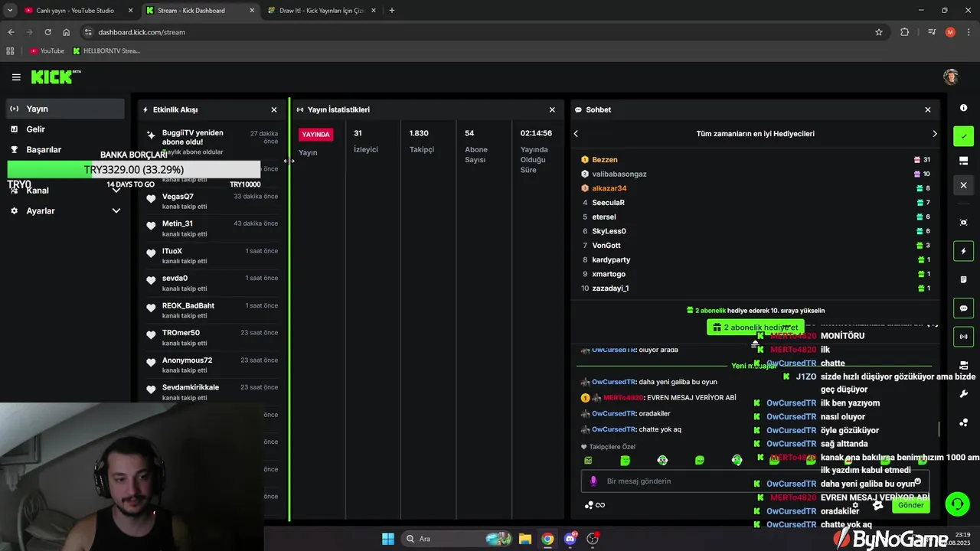
Task: Expand the Kanal sidebar section
Action: tap(65, 191)
